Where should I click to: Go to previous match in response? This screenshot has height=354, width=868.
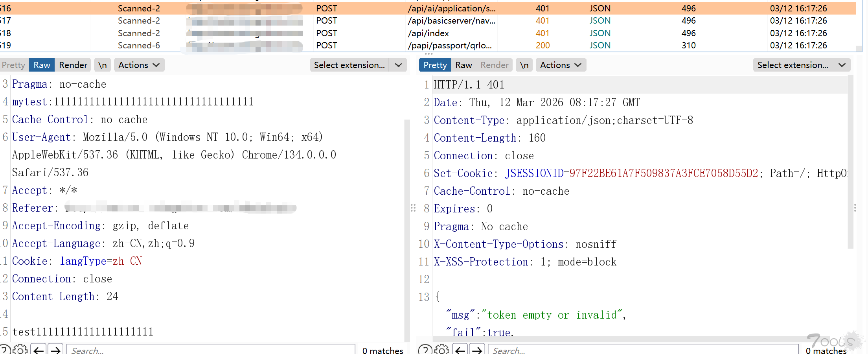460,349
